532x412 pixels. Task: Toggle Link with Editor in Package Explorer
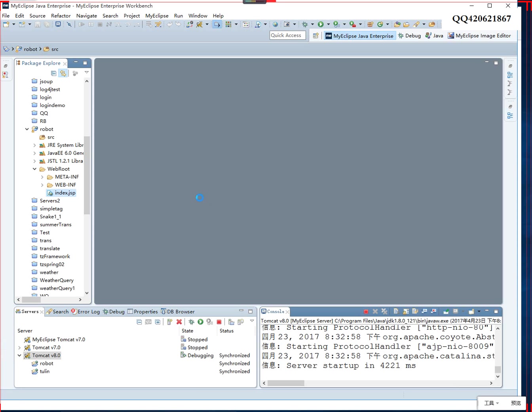click(x=63, y=73)
